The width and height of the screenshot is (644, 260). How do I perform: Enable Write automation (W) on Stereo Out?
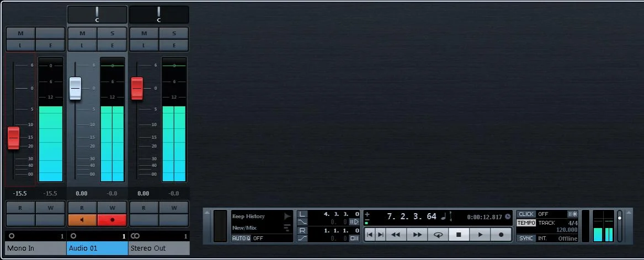click(x=174, y=208)
